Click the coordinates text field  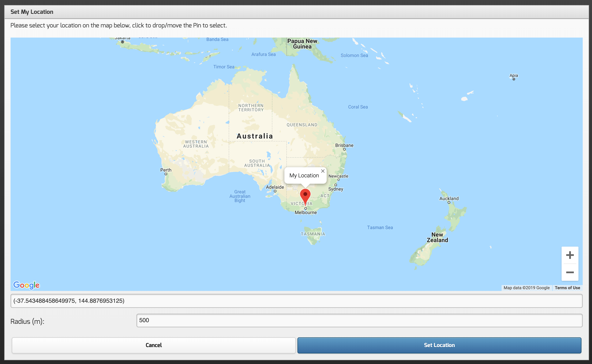click(x=296, y=301)
